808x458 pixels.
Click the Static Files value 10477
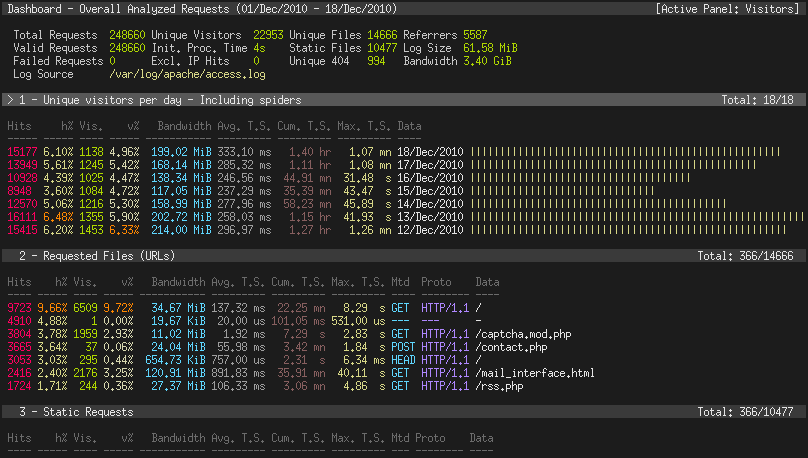point(382,48)
